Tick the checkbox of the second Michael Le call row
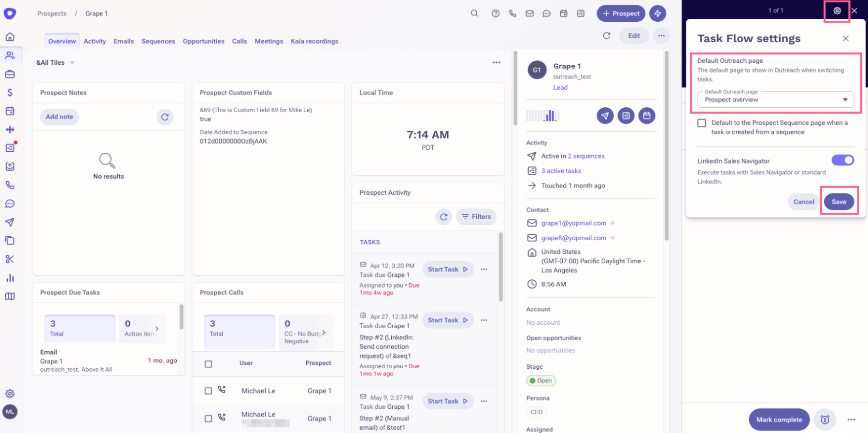The image size is (868, 433). point(208,419)
